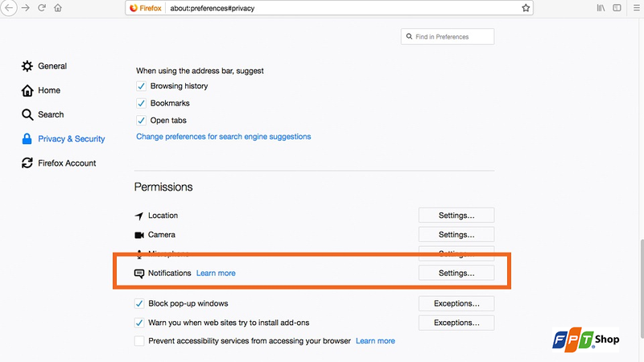Go back using the back arrow
This screenshot has height=362, width=644.
pos(9,8)
